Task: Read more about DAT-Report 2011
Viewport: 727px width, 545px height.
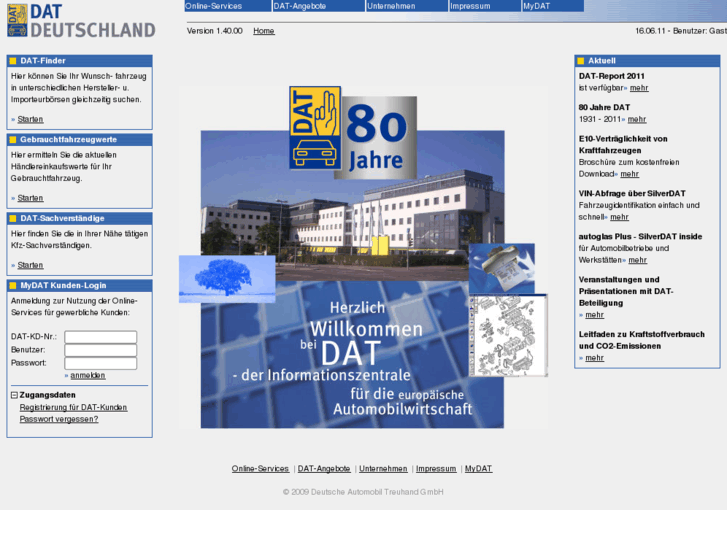Action: tap(639, 88)
